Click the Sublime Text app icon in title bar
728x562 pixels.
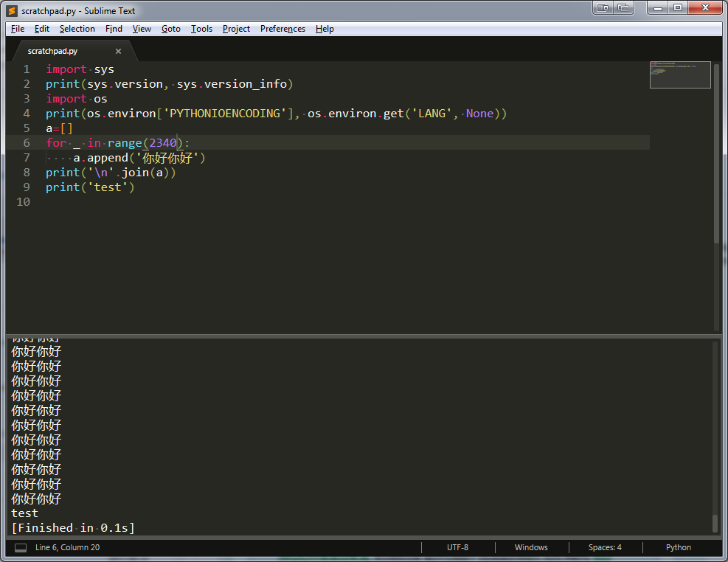point(12,10)
